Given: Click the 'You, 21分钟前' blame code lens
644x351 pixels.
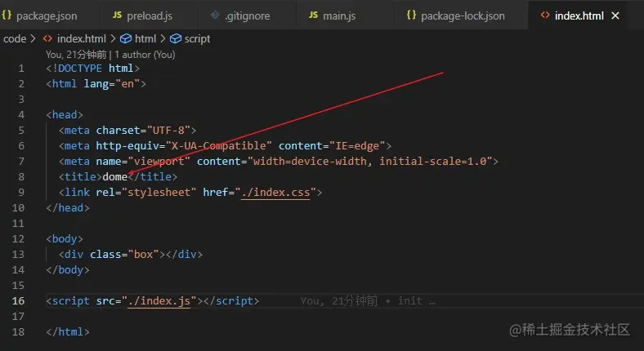Looking at the screenshot, I should pyautogui.click(x=76, y=55).
